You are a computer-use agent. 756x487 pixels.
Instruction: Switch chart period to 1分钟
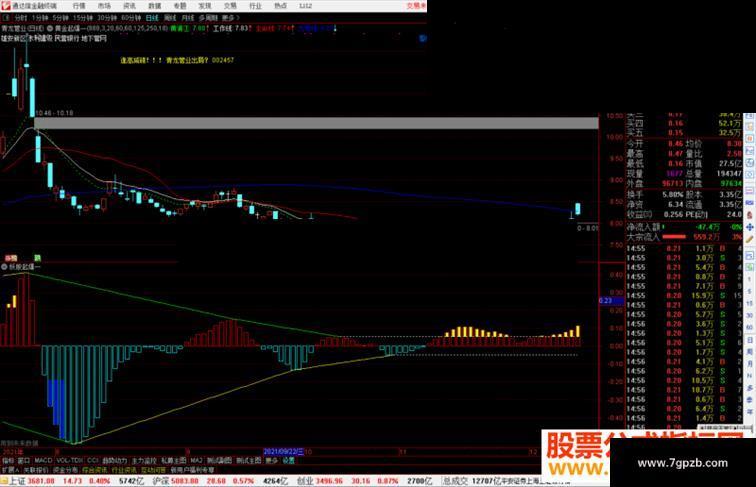click(40, 18)
